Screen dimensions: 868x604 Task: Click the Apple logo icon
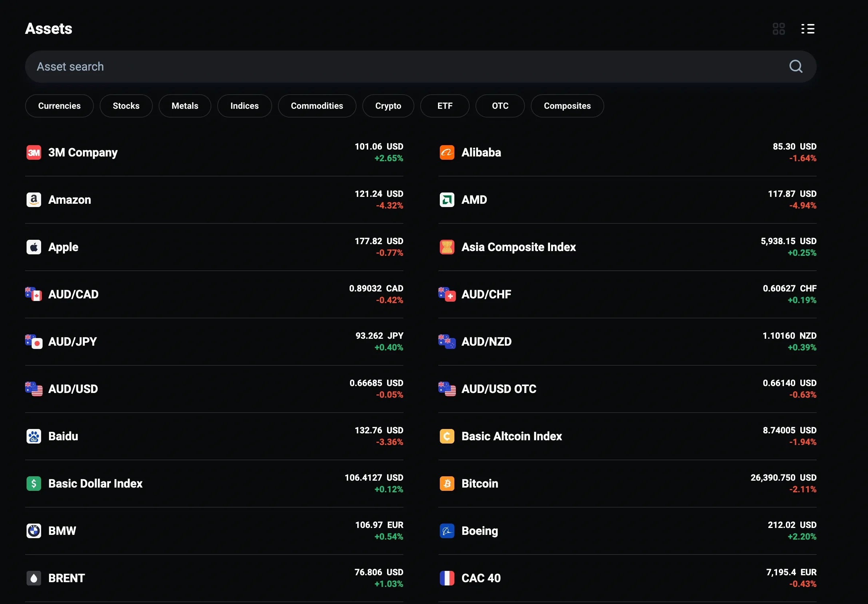(33, 247)
